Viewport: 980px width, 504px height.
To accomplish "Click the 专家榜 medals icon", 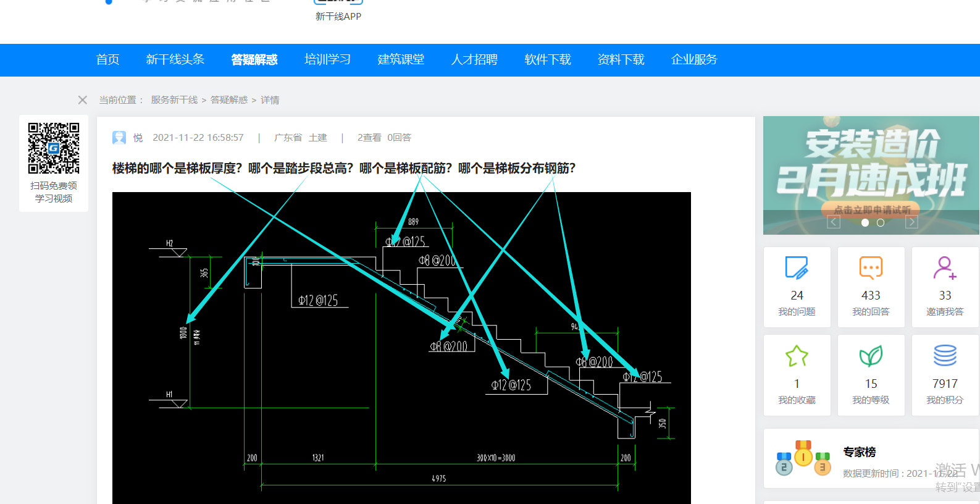I will click(x=803, y=458).
